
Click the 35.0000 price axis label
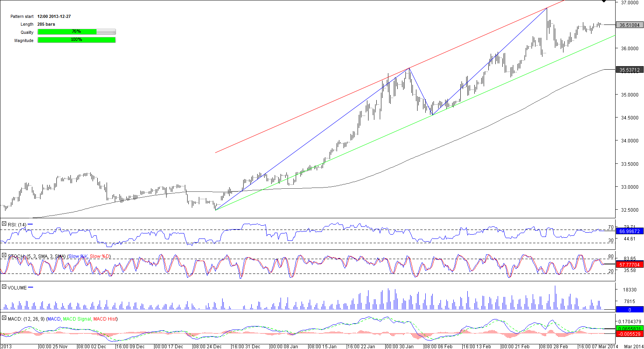pos(630,95)
